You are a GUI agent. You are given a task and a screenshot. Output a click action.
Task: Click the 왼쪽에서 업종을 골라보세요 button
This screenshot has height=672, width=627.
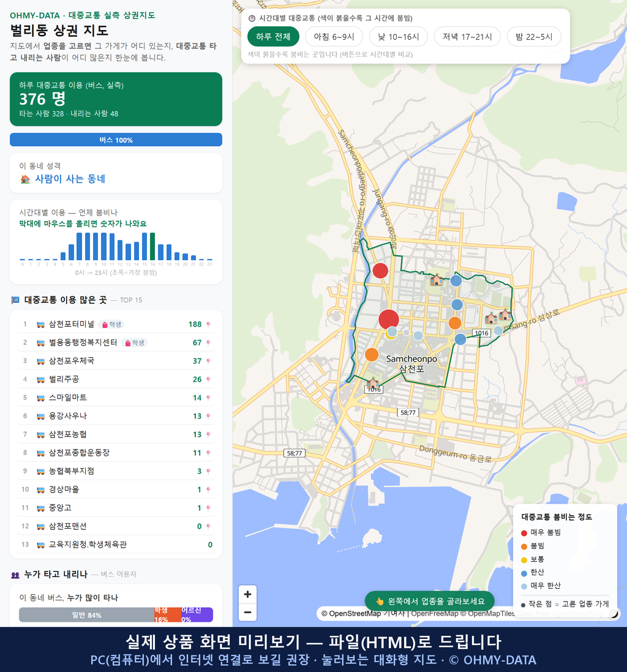point(429,601)
